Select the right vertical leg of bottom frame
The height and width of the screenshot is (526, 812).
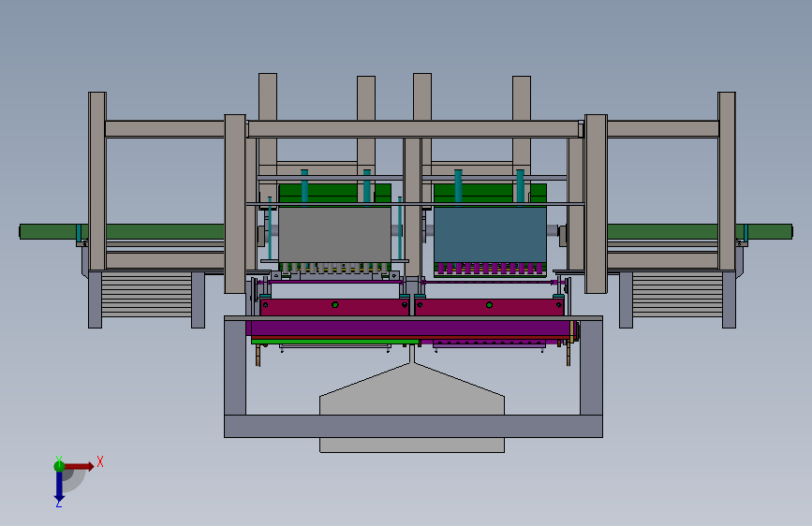coord(591,368)
